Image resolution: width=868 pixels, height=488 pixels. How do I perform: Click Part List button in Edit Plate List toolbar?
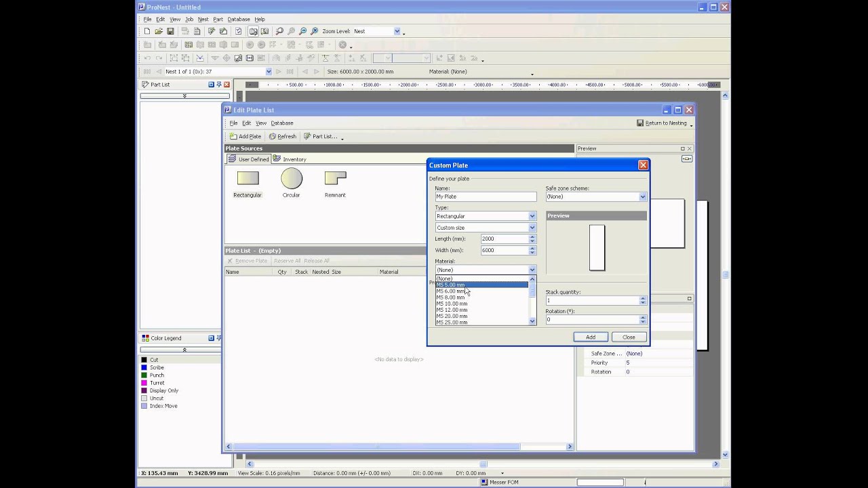pyautogui.click(x=321, y=136)
